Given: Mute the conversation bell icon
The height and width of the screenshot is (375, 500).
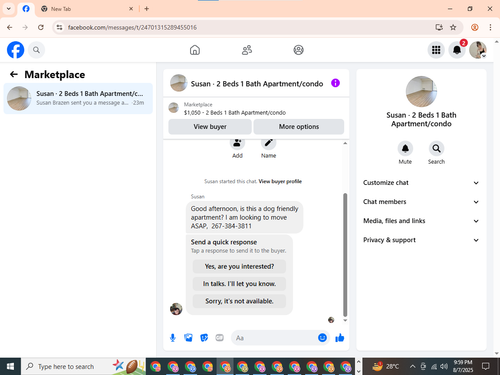Looking at the screenshot, I should pos(405,148).
